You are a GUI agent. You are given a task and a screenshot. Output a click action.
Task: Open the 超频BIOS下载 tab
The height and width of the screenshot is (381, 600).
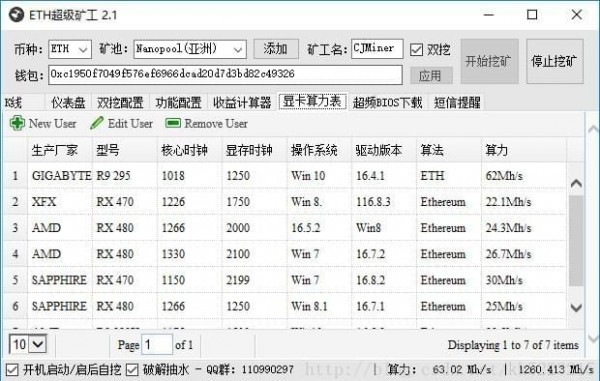click(x=387, y=103)
